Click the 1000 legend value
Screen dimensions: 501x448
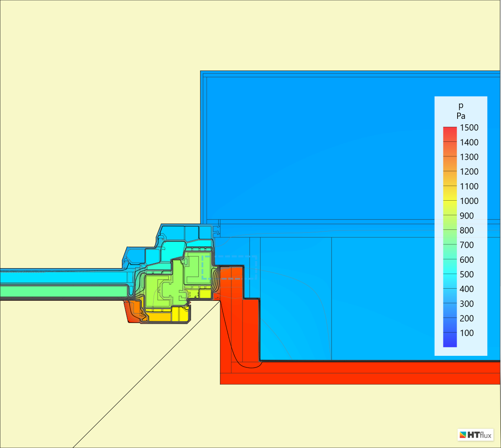[x=469, y=201]
